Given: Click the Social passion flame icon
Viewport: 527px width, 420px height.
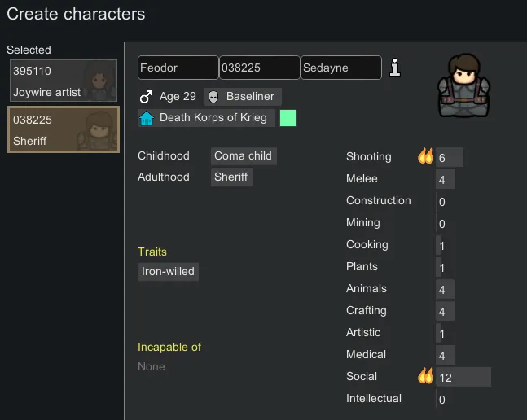Looking at the screenshot, I should pos(425,376).
